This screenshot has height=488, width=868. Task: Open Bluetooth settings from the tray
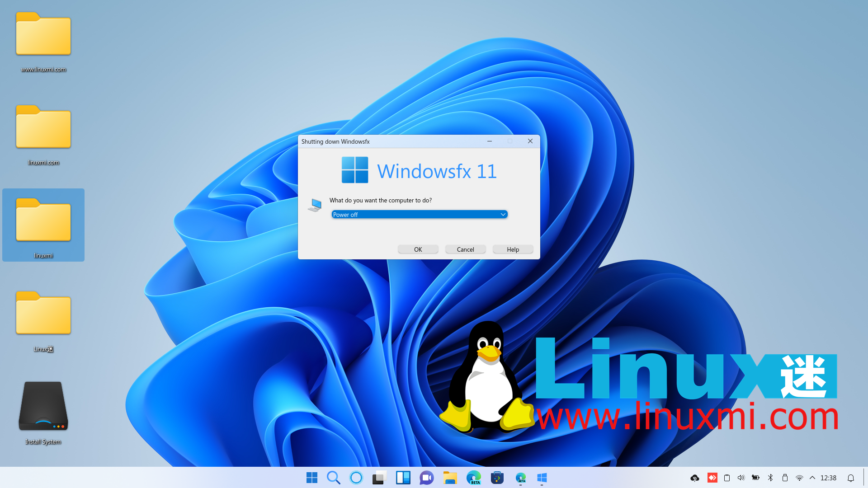(x=770, y=478)
